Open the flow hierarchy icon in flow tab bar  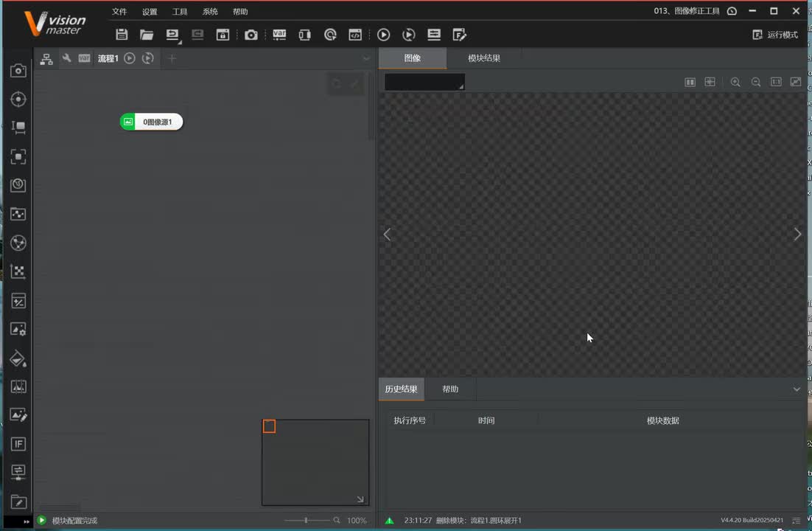46,58
